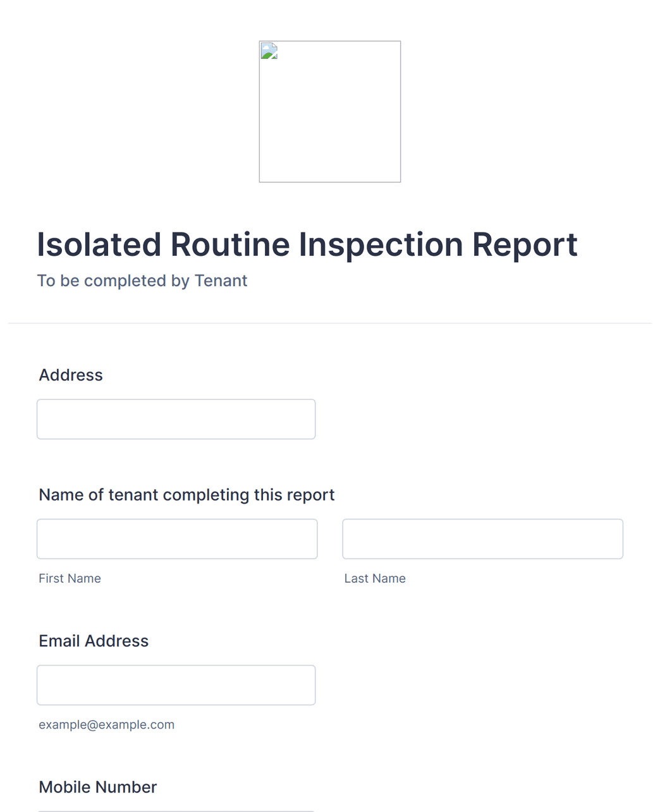The image size is (660, 812).
Task: Click the horizontal divider under the header
Action: 330,324
